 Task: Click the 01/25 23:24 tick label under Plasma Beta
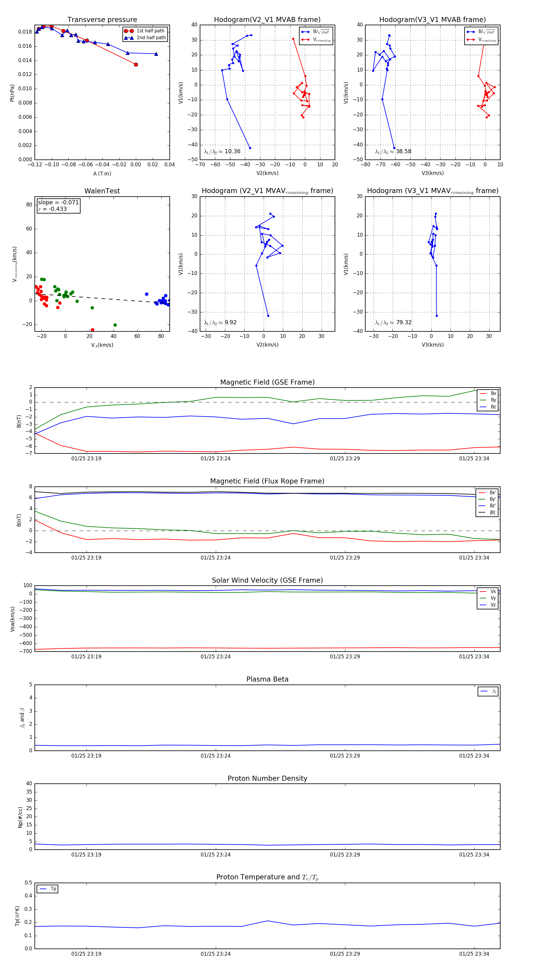[x=215, y=755]
